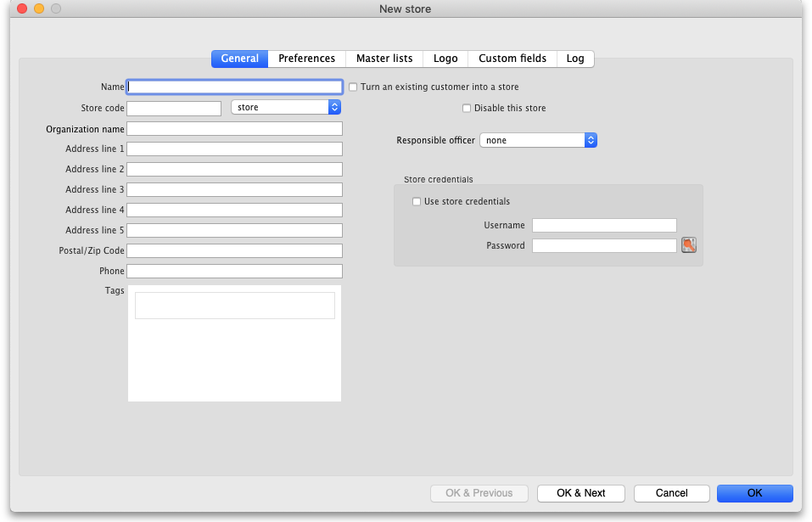
Task: Go to the Custom fields tab
Action: point(512,59)
